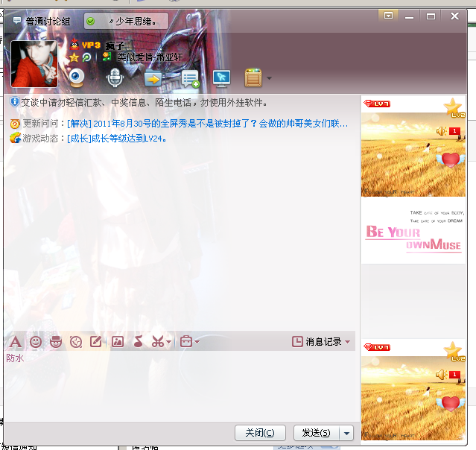This screenshot has width=476, height=450.
Task: Click the contact name 疯子
Action: (115, 46)
